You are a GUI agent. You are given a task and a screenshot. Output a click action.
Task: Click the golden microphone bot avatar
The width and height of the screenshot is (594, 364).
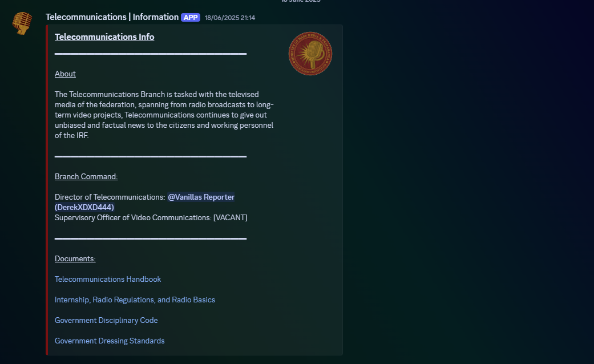[x=22, y=23]
